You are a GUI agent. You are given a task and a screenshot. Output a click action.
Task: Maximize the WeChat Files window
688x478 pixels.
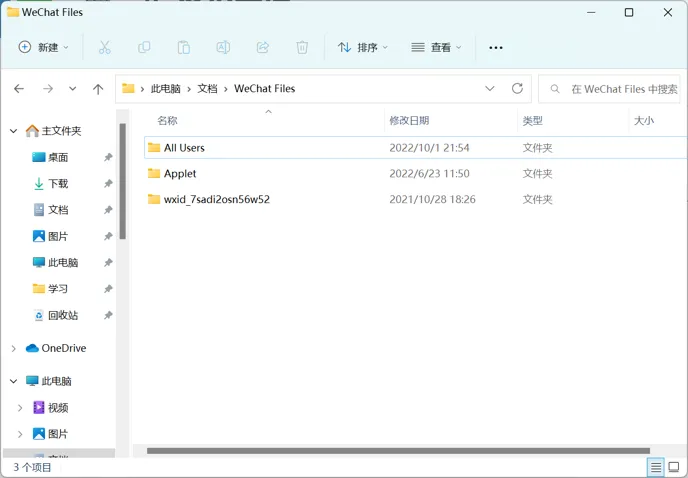click(629, 12)
